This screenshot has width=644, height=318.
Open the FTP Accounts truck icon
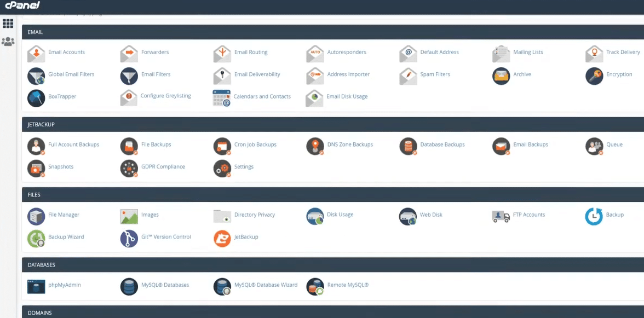[501, 216]
